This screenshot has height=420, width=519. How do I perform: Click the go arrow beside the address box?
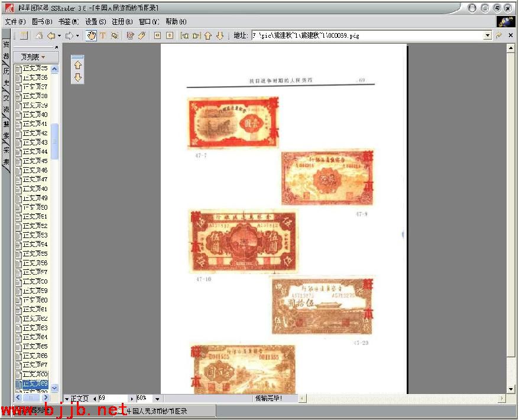(x=499, y=35)
